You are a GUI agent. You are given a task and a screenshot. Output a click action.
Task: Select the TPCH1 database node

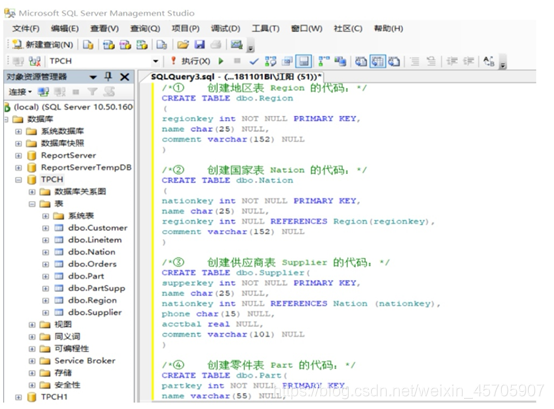click(54, 397)
